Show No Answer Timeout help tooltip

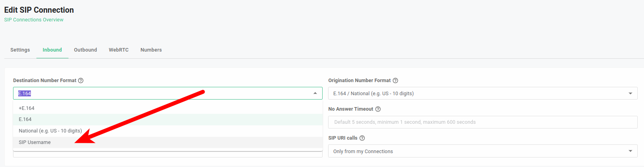tap(378, 109)
